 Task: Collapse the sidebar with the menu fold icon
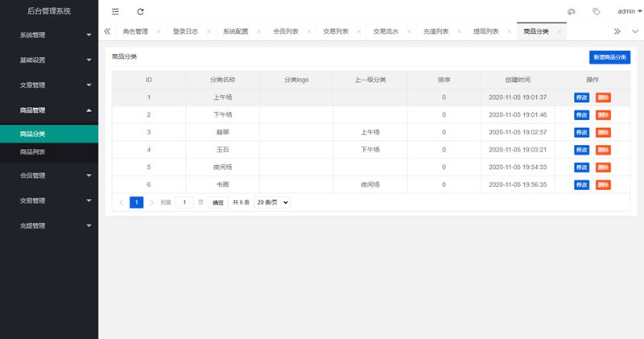coord(116,12)
